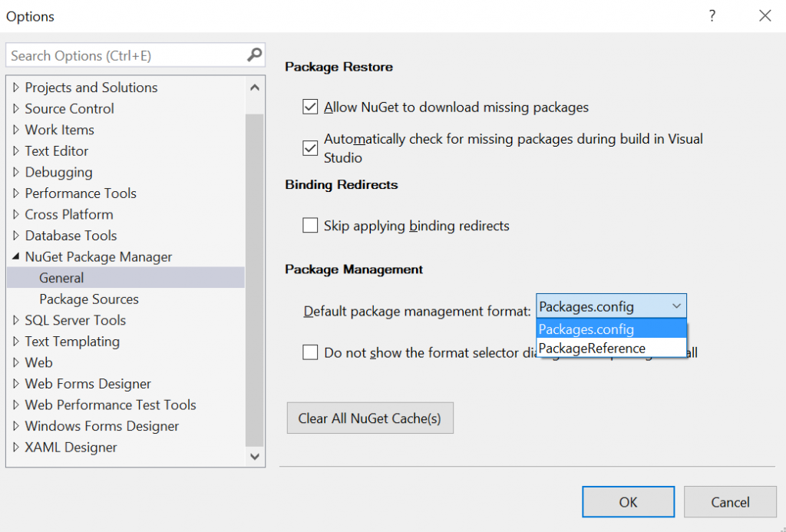Tick Do not show the format selector checkbox
This screenshot has height=532, width=786.
point(310,352)
